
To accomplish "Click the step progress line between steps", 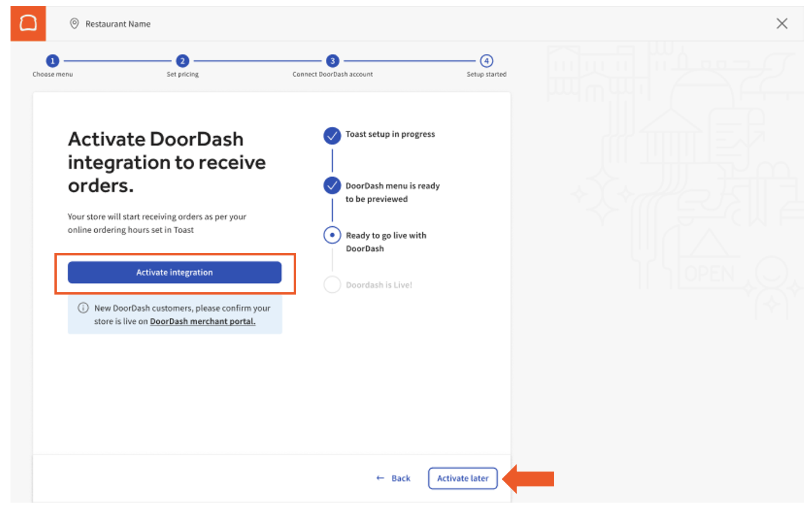I will coord(117,61).
